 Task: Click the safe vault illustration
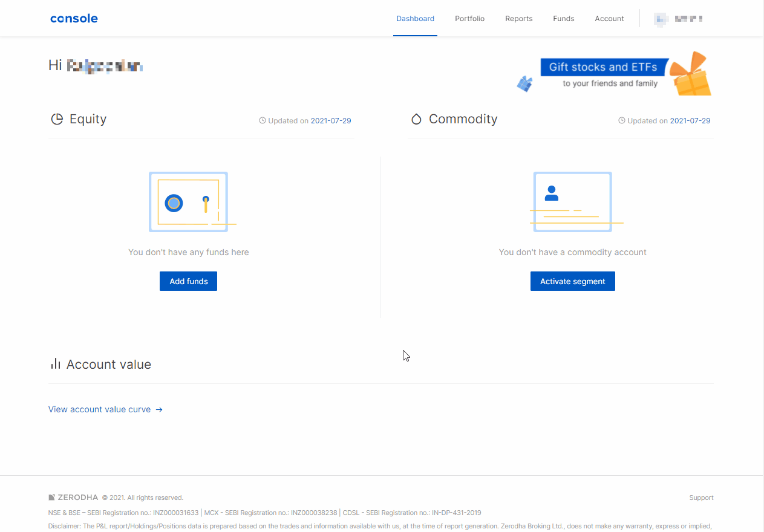192,202
